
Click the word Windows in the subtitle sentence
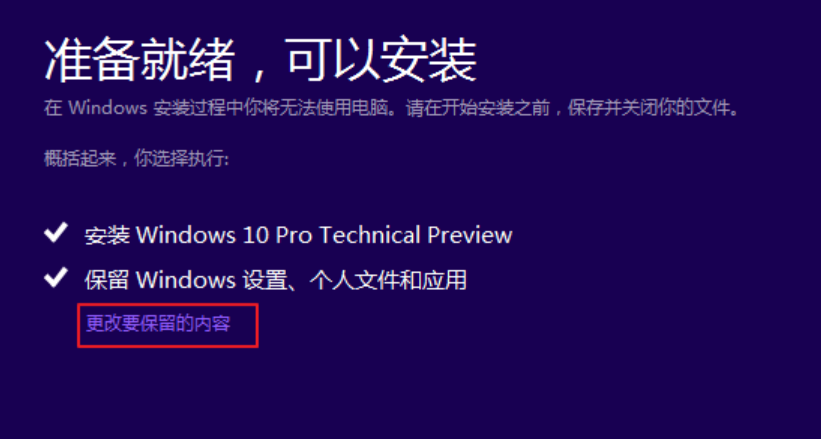[x=108, y=108]
